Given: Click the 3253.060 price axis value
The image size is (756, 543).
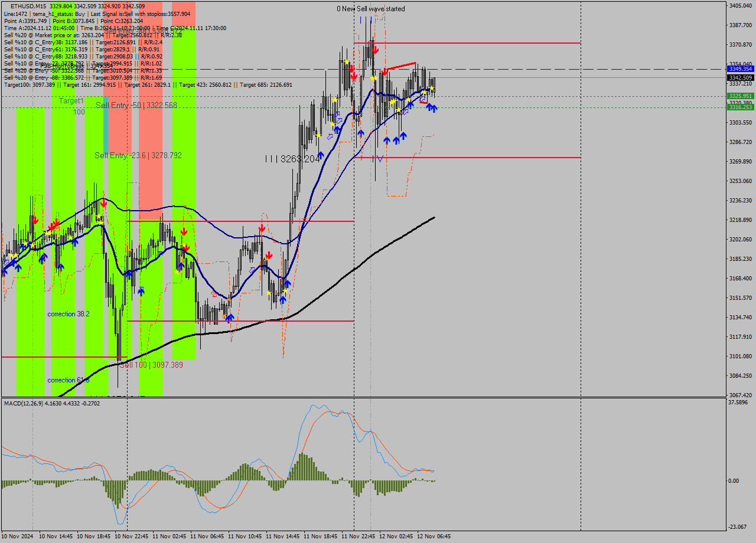Looking at the screenshot, I should click(x=740, y=181).
